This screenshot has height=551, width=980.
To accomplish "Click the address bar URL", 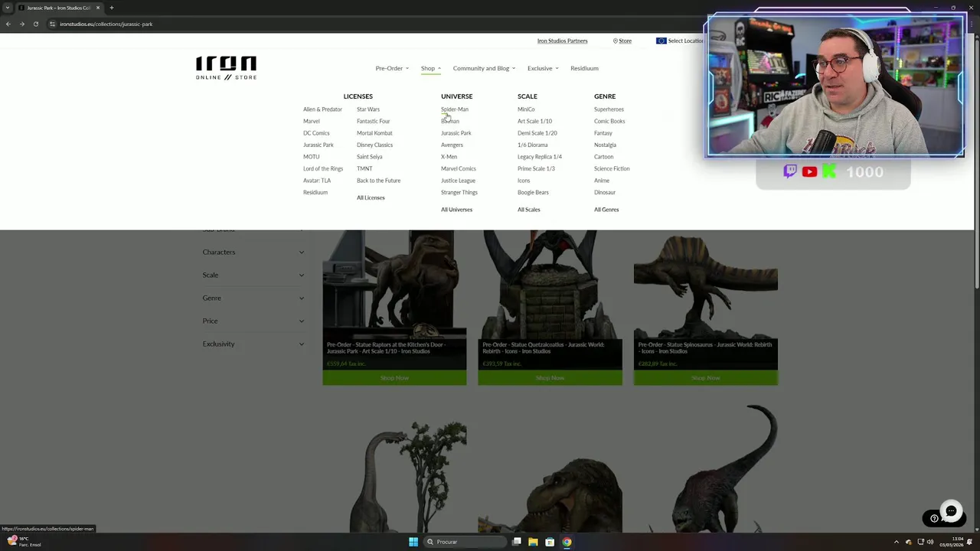I will 106,24.
